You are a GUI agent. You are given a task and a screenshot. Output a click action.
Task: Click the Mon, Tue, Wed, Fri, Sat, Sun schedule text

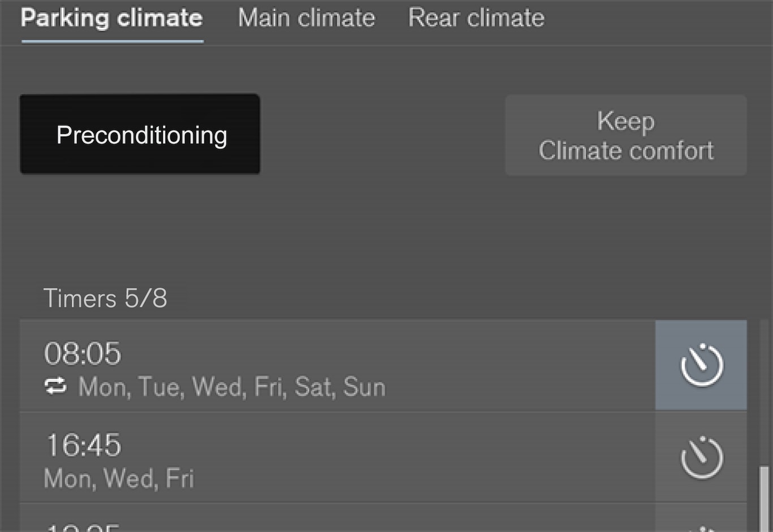232,387
